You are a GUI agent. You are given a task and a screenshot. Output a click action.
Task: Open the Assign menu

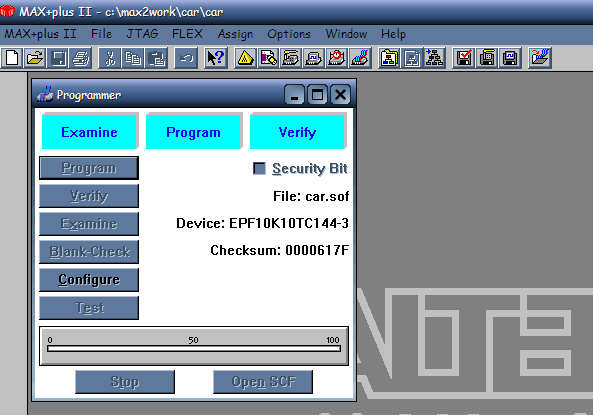point(235,34)
